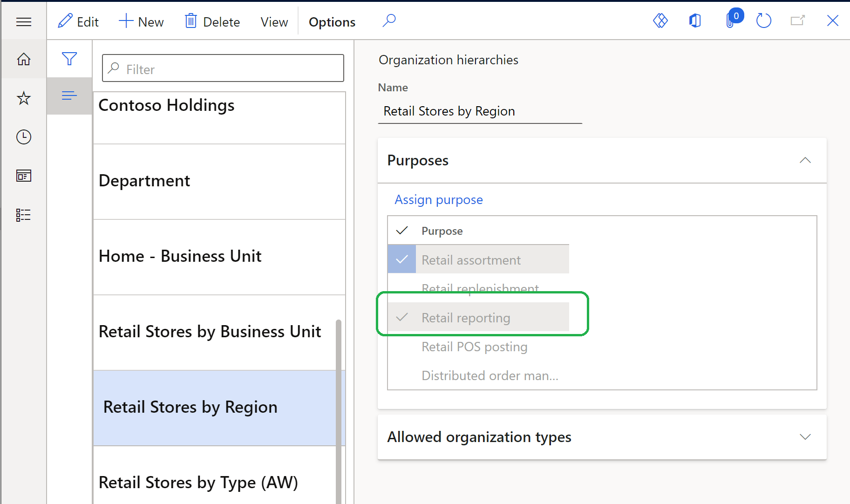The height and width of the screenshot is (504, 850).
Task: Open the Options menu
Action: (332, 21)
